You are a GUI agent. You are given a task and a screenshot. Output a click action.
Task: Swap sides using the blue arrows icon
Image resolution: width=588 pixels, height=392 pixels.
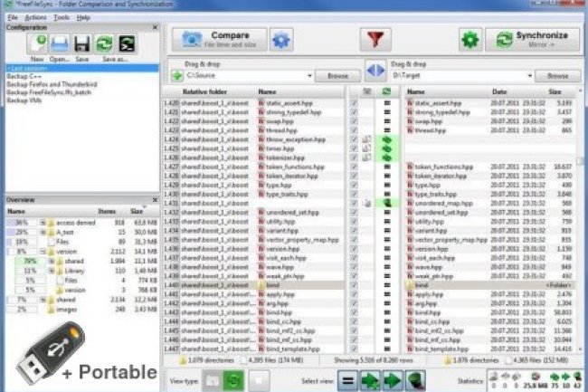(375, 71)
